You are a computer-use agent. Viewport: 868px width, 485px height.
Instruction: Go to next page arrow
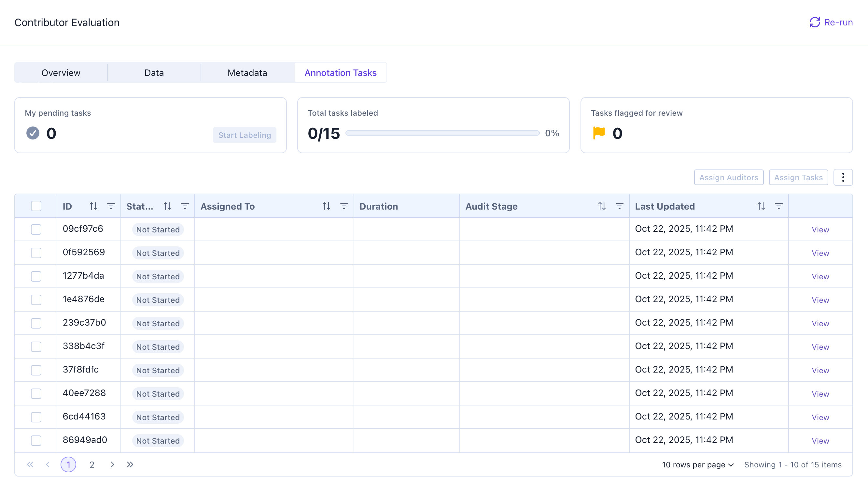point(112,464)
